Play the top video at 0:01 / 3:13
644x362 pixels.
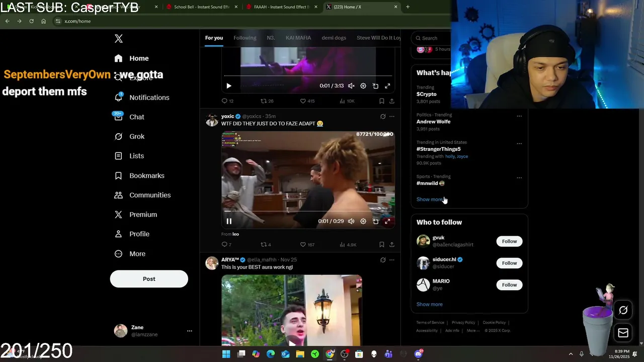[228, 86]
